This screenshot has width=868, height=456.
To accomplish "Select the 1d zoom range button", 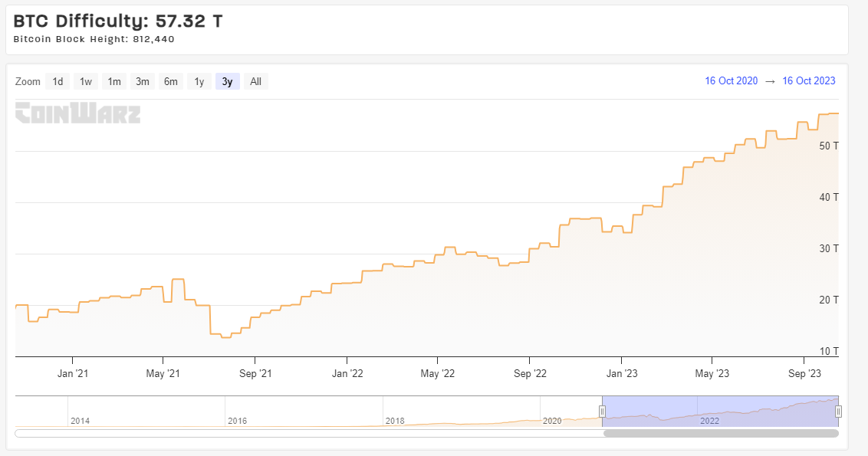I will pos(58,81).
